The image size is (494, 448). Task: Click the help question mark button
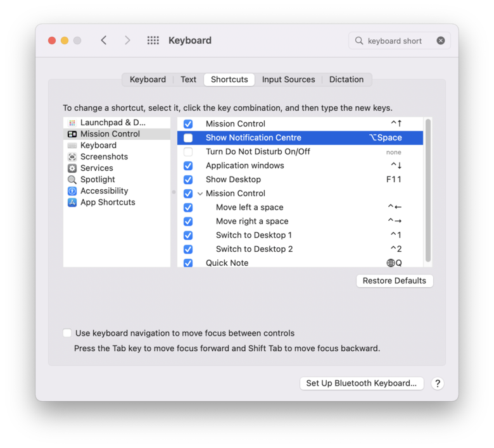(437, 383)
